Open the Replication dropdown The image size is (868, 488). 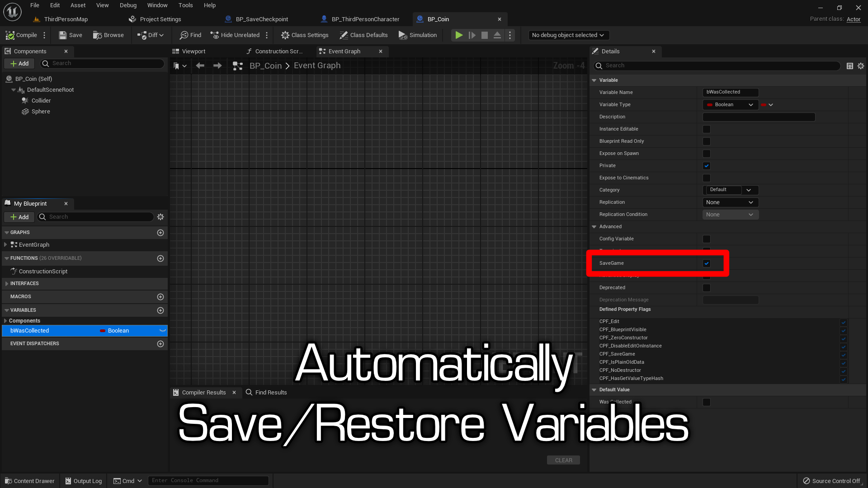pos(730,202)
